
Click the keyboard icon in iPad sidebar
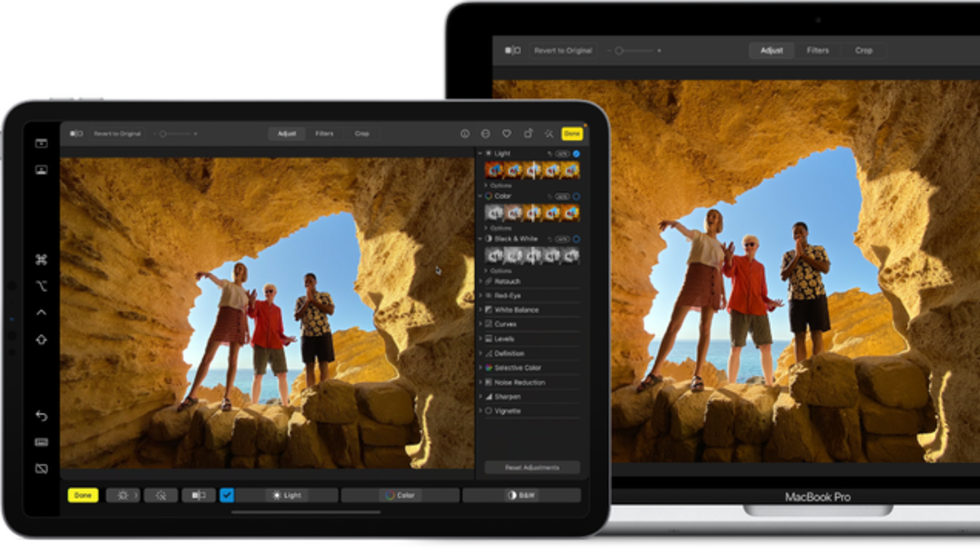tap(42, 442)
